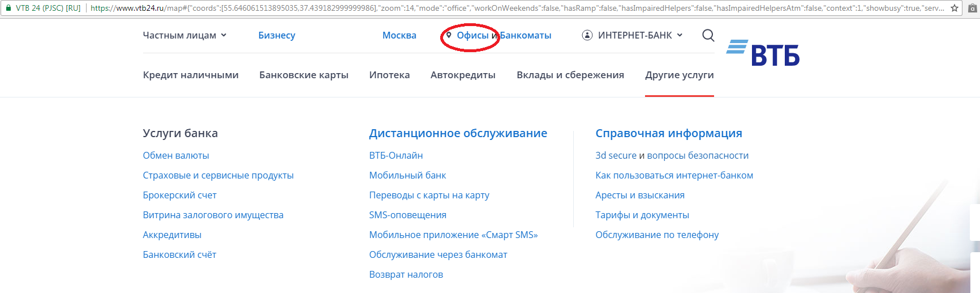Click the ВТБ-Онлайн link
Viewport: 980px width, 293px height.
tap(396, 155)
